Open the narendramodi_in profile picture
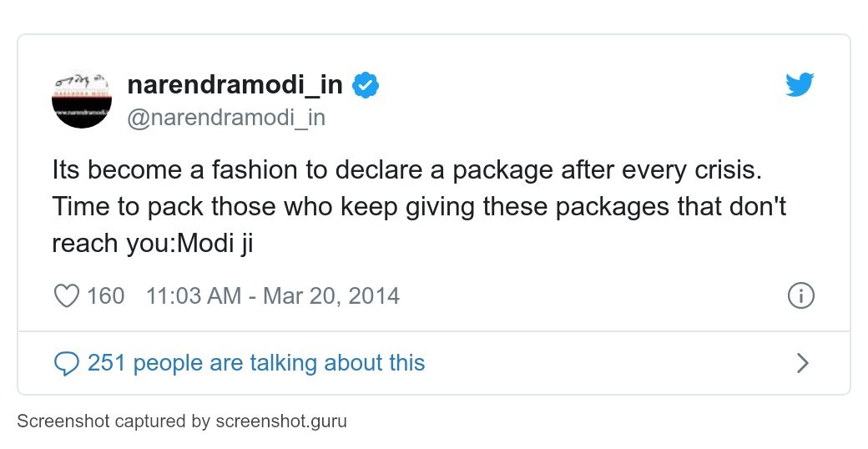 coord(82,98)
